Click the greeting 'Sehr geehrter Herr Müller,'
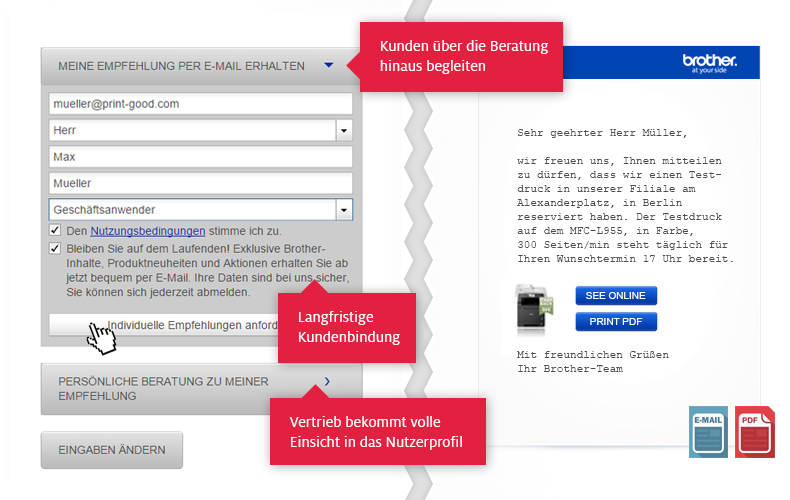 pyautogui.click(x=602, y=133)
